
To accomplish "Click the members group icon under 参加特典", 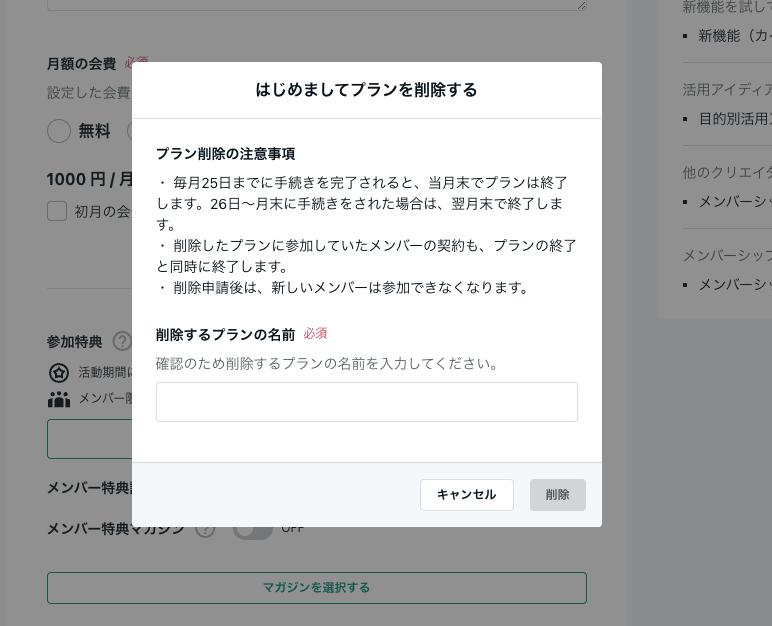I will pyautogui.click(x=59, y=398).
